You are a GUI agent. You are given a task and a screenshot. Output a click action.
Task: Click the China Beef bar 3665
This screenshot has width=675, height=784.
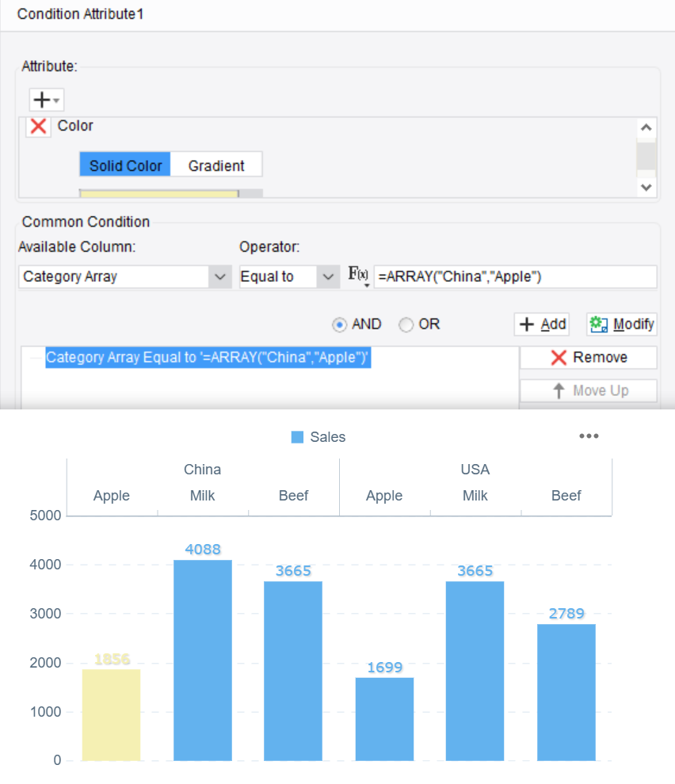pyautogui.click(x=293, y=671)
